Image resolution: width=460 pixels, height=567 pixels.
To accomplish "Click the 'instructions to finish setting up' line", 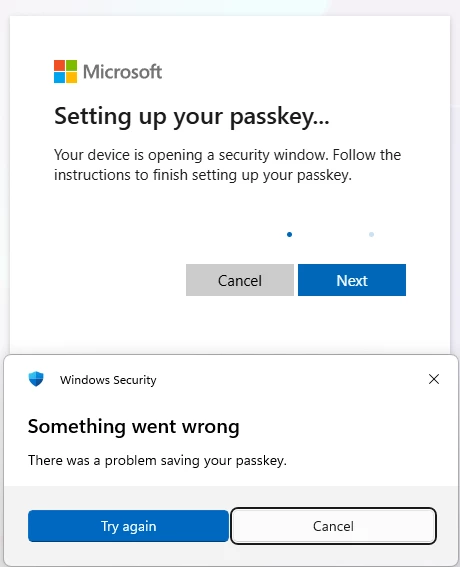I will 203,175.
